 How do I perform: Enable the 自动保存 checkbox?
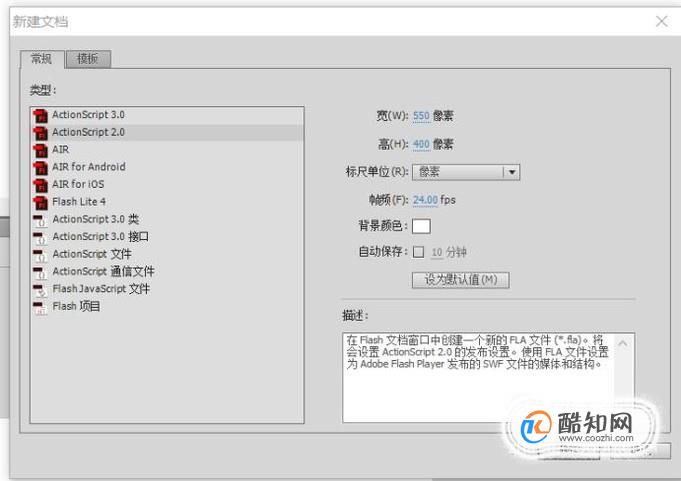click(418, 252)
